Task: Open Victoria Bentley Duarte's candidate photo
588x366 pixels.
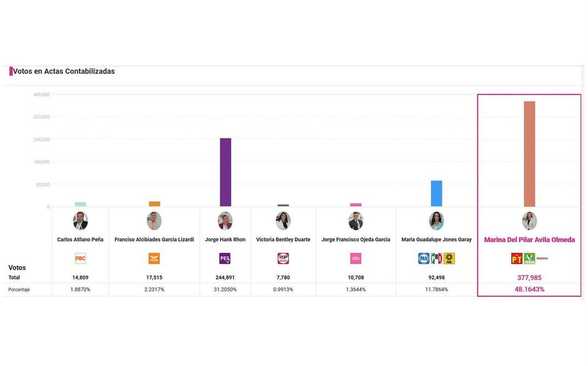Action: (x=283, y=221)
